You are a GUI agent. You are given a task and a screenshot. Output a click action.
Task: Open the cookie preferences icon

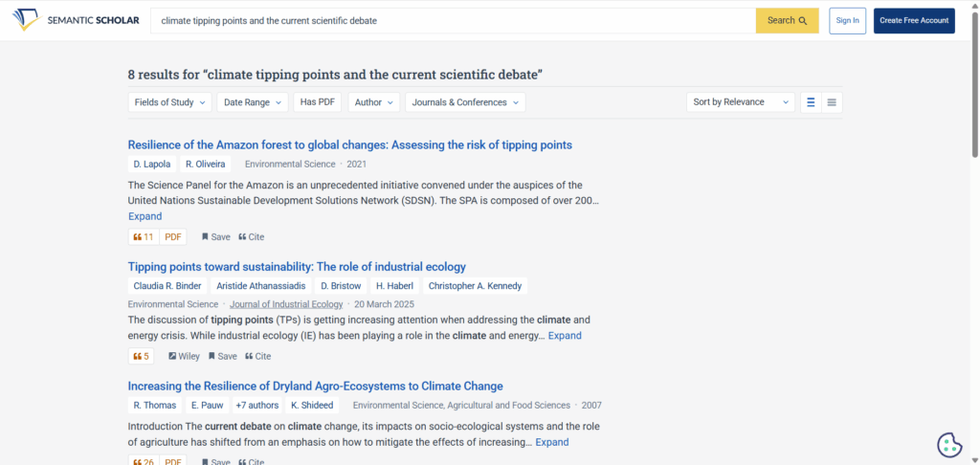[949, 444]
